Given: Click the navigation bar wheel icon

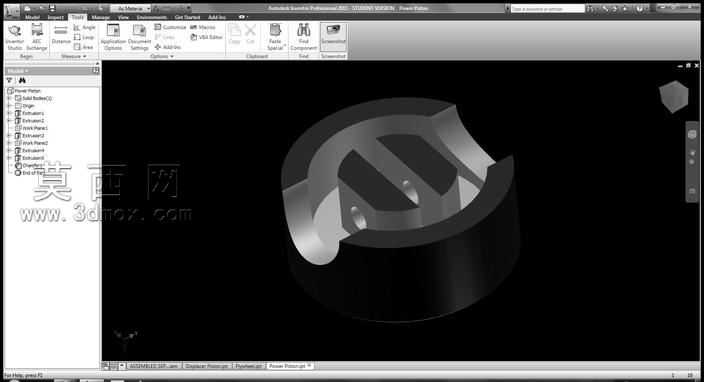Looking at the screenshot, I should [692, 134].
